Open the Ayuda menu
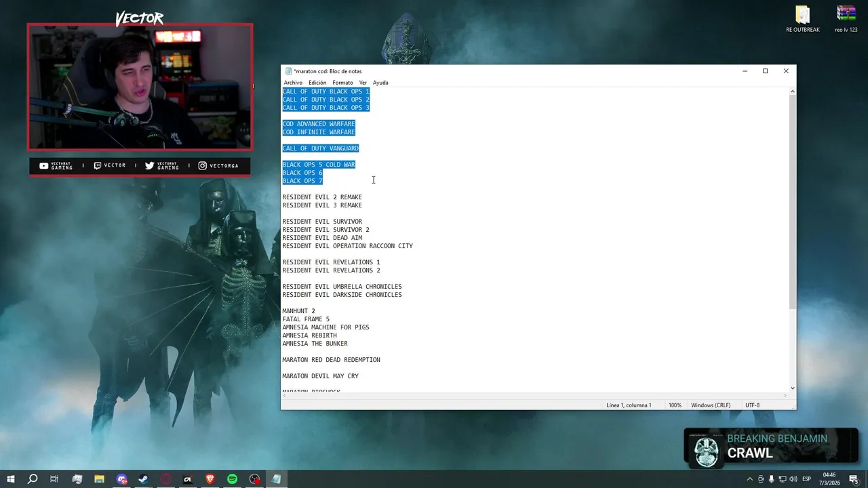The height and width of the screenshot is (488, 868). coord(380,83)
